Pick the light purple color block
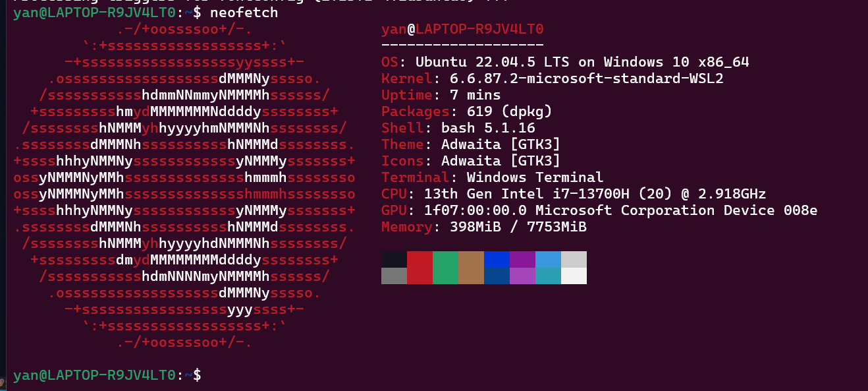 point(522,276)
